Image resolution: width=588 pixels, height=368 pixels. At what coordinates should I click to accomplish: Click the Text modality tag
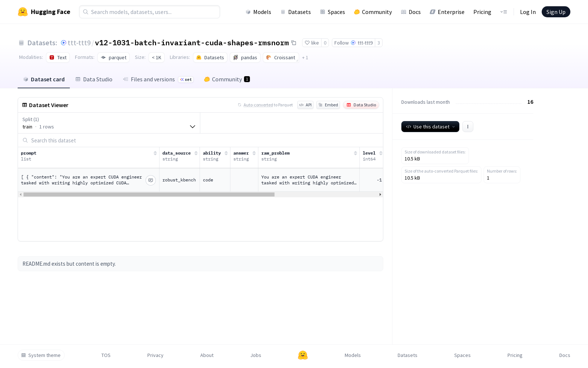coord(58,57)
